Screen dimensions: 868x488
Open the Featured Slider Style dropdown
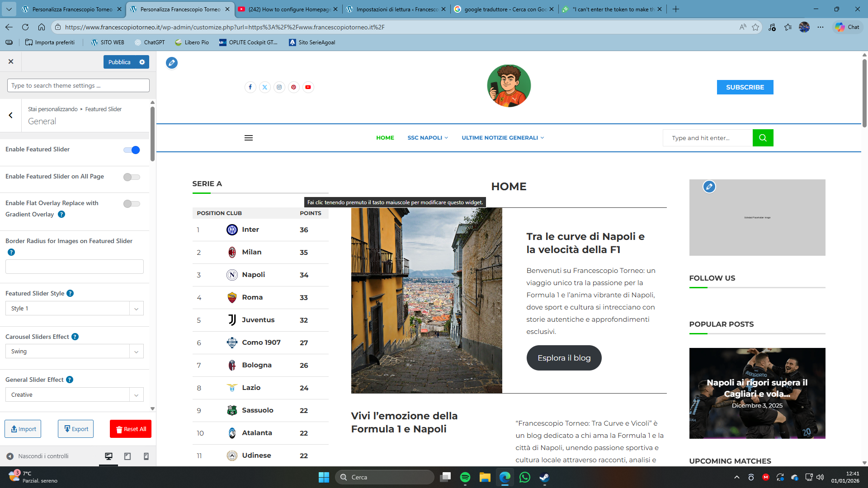(x=75, y=308)
